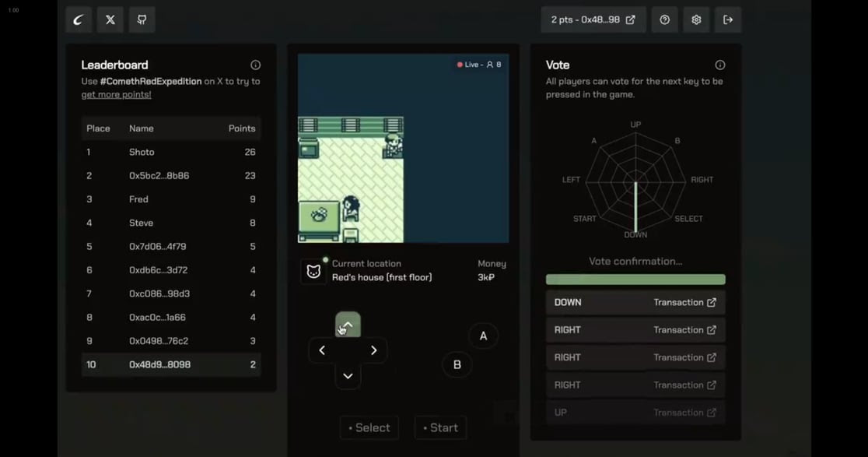Show Vote panel info icon

719,65
